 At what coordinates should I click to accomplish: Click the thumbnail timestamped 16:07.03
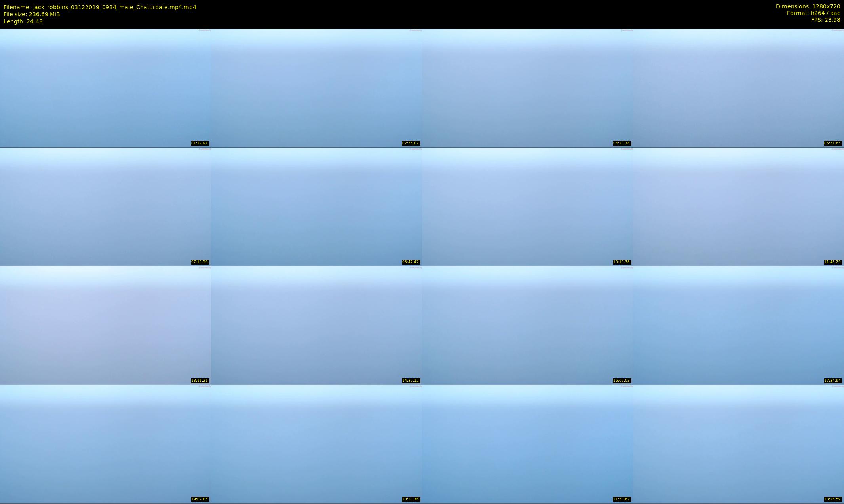[x=527, y=325]
